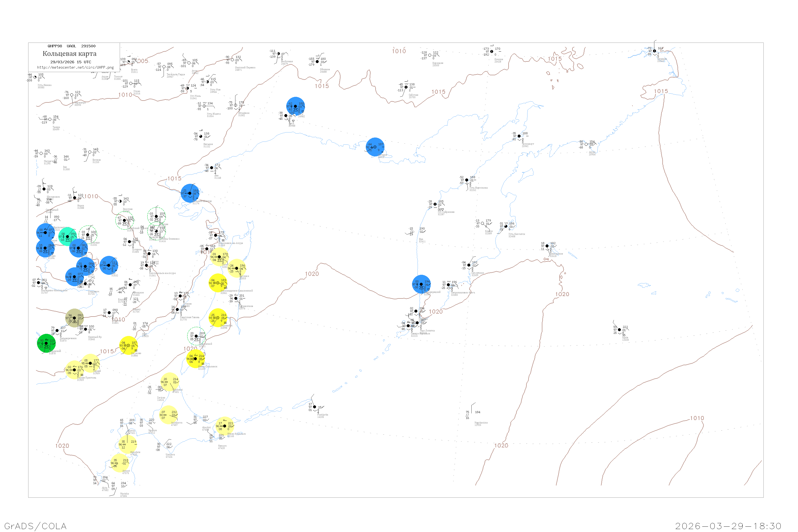Click the blue Большой Шантар station marker
Screen dimensions: 798x532
click(x=190, y=193)
